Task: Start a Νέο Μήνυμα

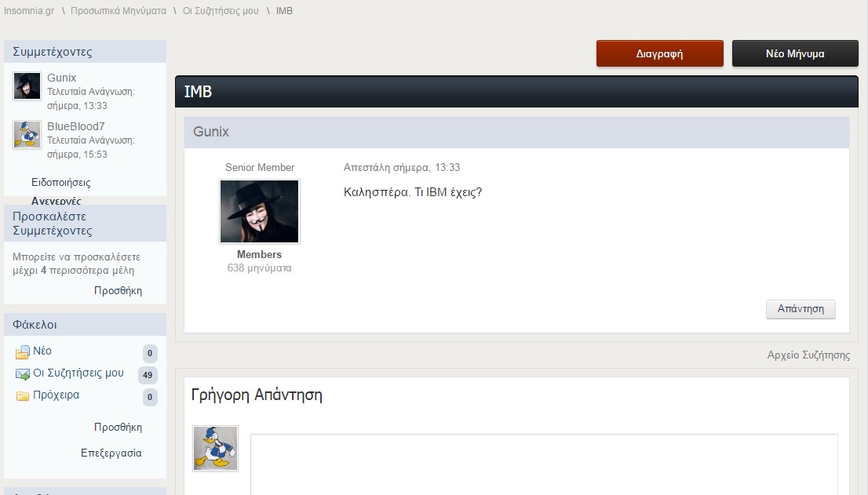Action: pyautogui.click(x=795, y=53)
